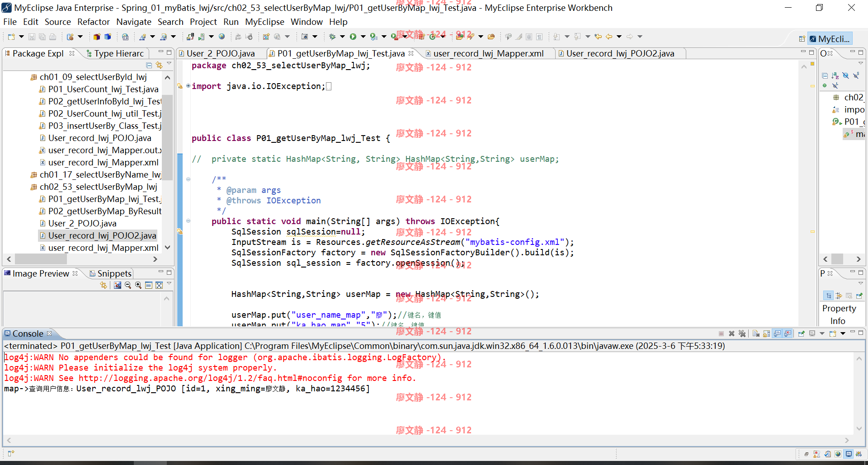
Task: Toggle hide fields filter in Outline panel
Action: [845, 75]
